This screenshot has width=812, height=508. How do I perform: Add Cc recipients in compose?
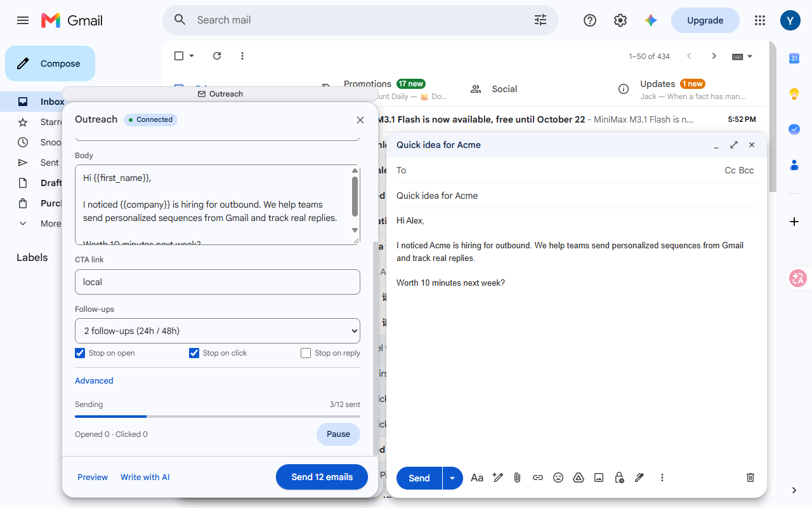click(x=730, y=170)
